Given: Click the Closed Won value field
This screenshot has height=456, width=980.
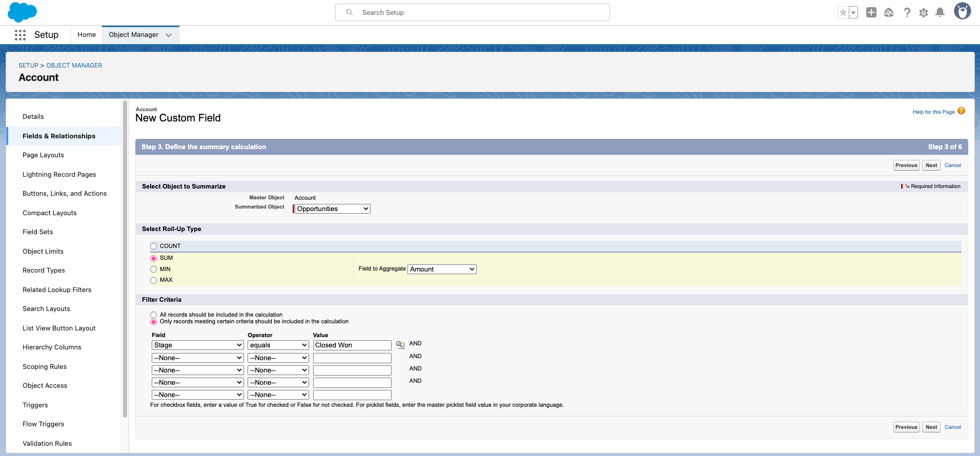Looking at the screenshot, I should (x=352, y=345).
